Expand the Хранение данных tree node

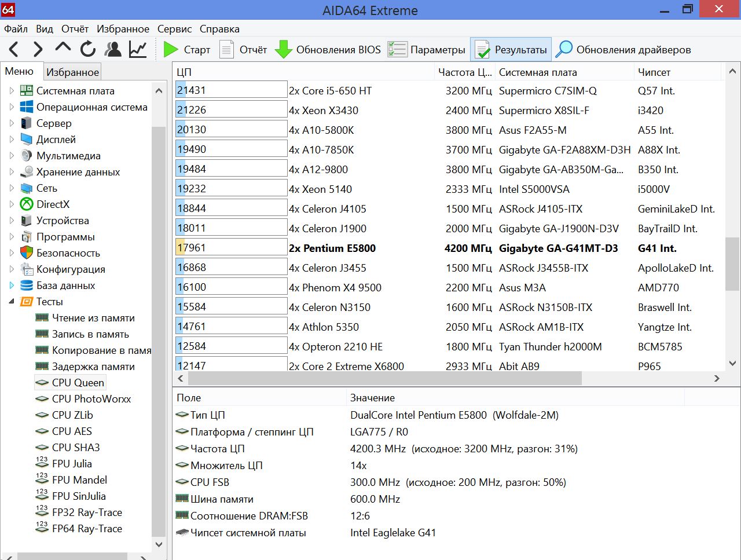click(x=12, y=172)
